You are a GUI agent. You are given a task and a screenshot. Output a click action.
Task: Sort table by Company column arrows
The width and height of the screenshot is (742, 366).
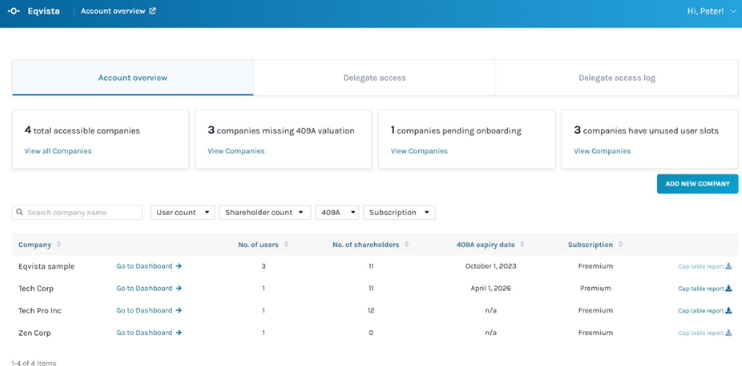click(59, 245)
